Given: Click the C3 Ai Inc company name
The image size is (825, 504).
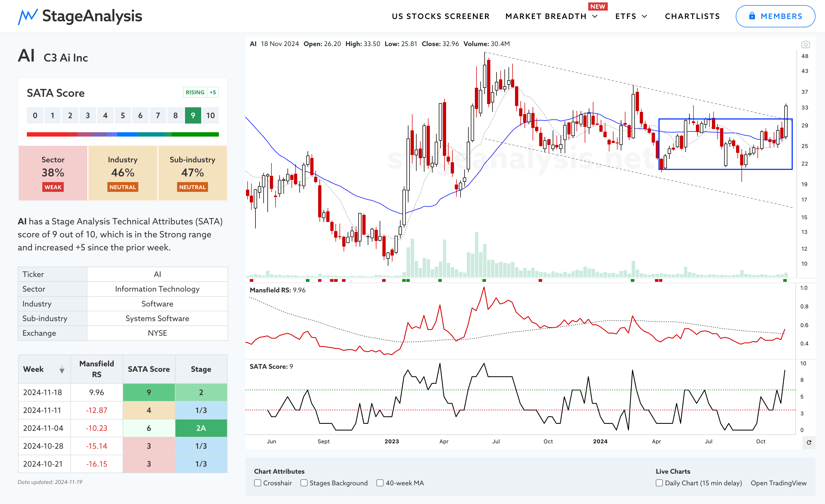Looking at the screenshot, I should click(x=66, y=57).
